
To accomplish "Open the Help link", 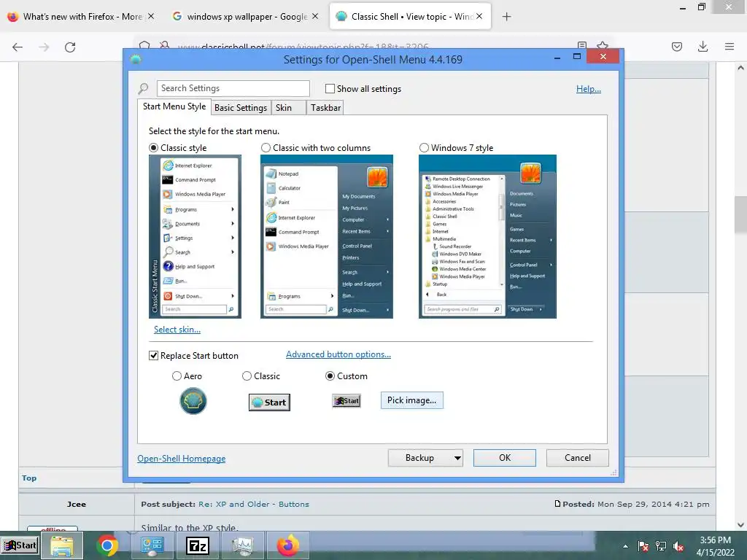I will click(x=589, y=88).
